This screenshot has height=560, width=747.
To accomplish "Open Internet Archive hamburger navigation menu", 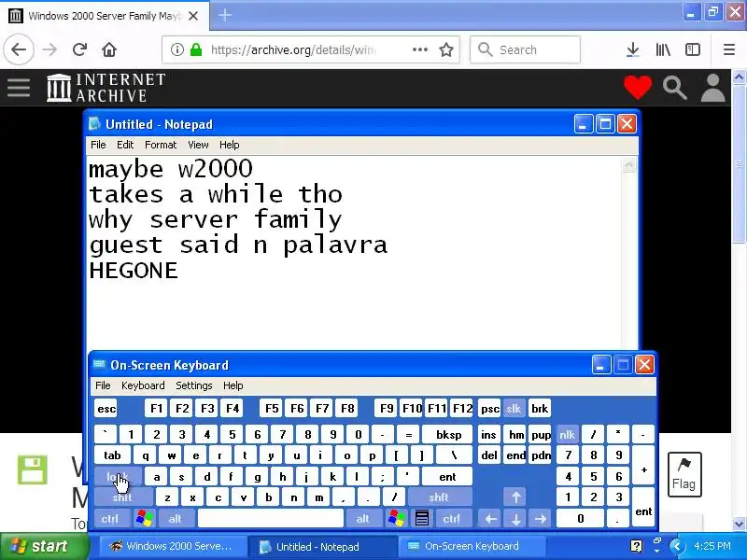I will click(19, 88).
